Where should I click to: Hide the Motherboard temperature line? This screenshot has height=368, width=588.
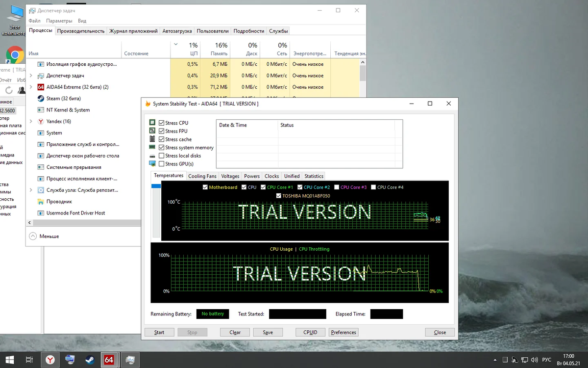point(205,187)
